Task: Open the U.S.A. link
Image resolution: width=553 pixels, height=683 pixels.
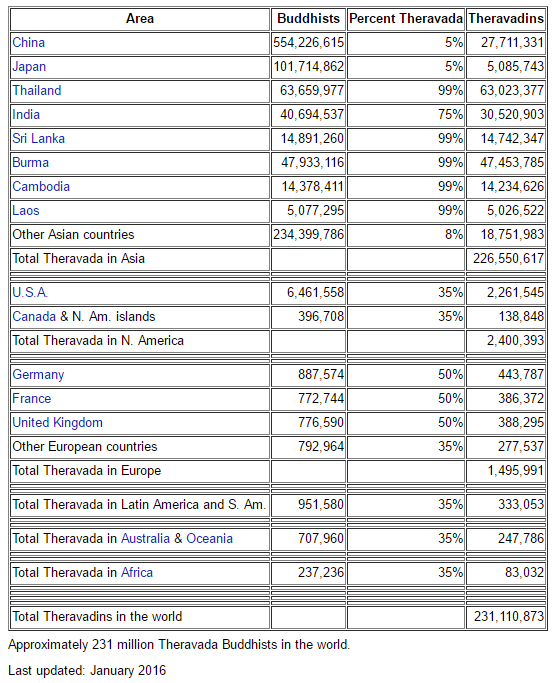Action: coord(30,292)
